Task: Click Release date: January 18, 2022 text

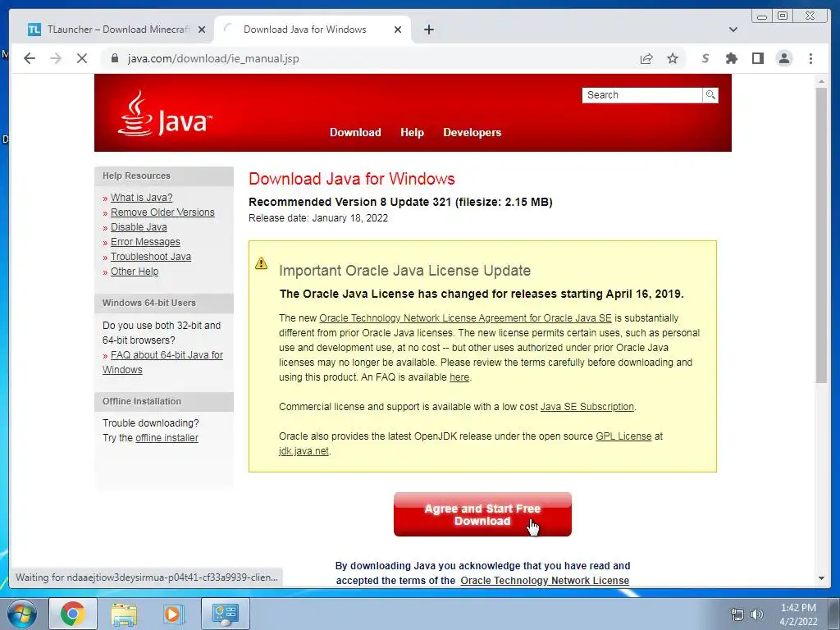Action: (318, 218)
